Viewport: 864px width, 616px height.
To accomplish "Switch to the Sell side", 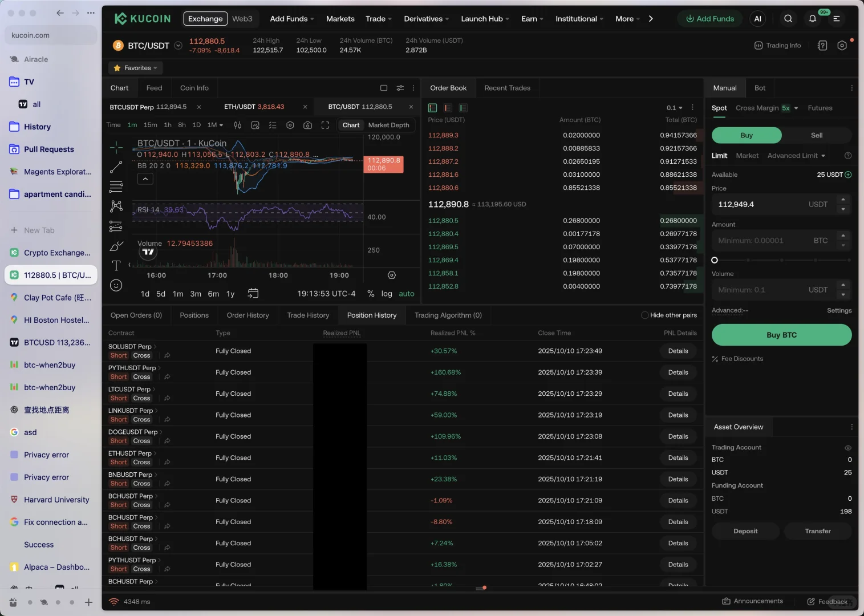I will [x=817, y=135].
